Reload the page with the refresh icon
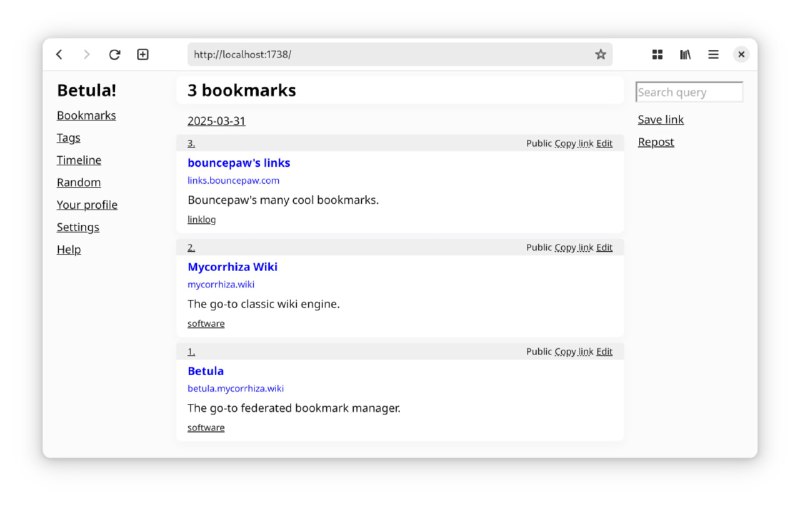 (x=115, y=55)
